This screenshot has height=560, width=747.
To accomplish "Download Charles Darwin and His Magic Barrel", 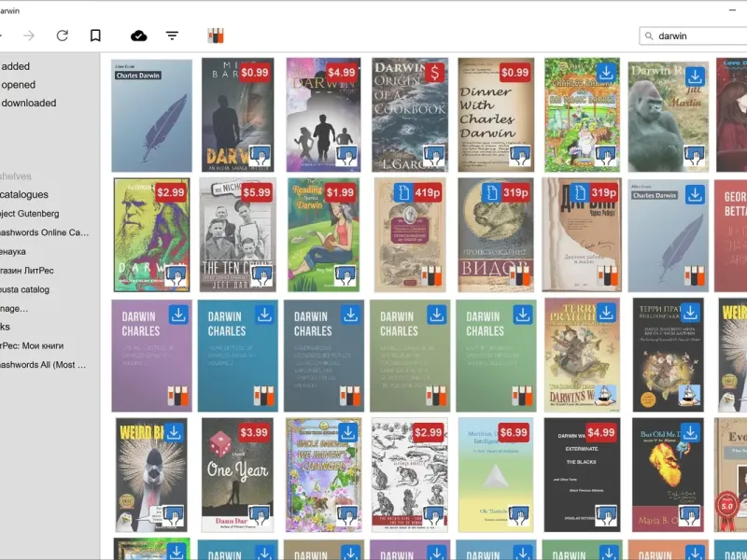I will [x=606, y=73].
